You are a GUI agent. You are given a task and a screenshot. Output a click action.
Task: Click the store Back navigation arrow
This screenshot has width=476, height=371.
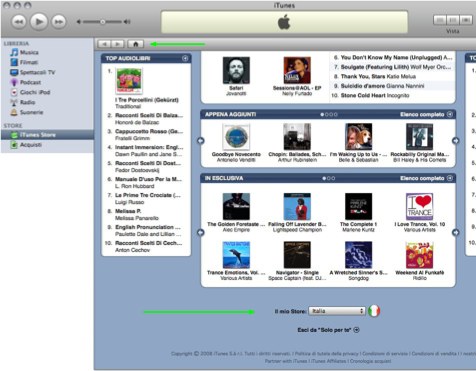pyautogui.click(x=104, y=44)
